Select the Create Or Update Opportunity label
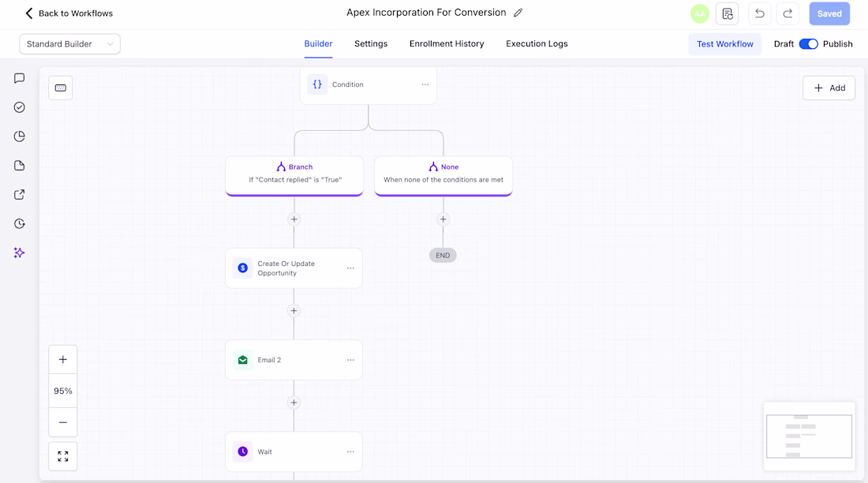868x483 pixels. (286, 268)
